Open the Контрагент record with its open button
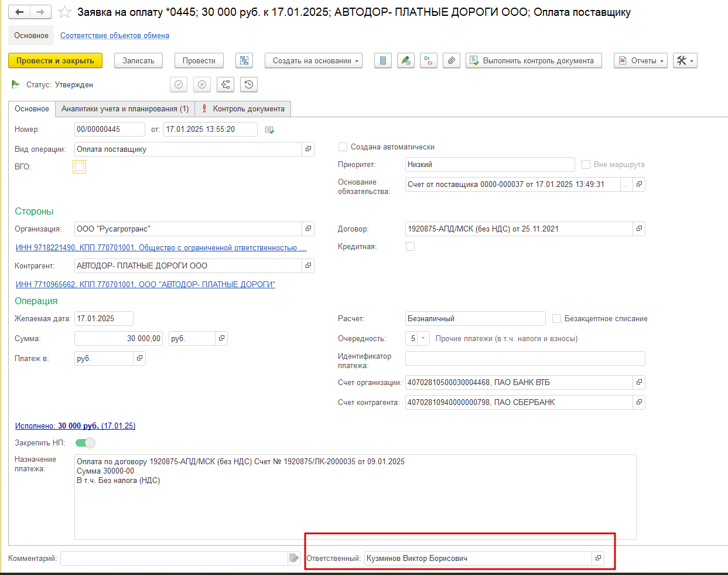 pos(308,266)
